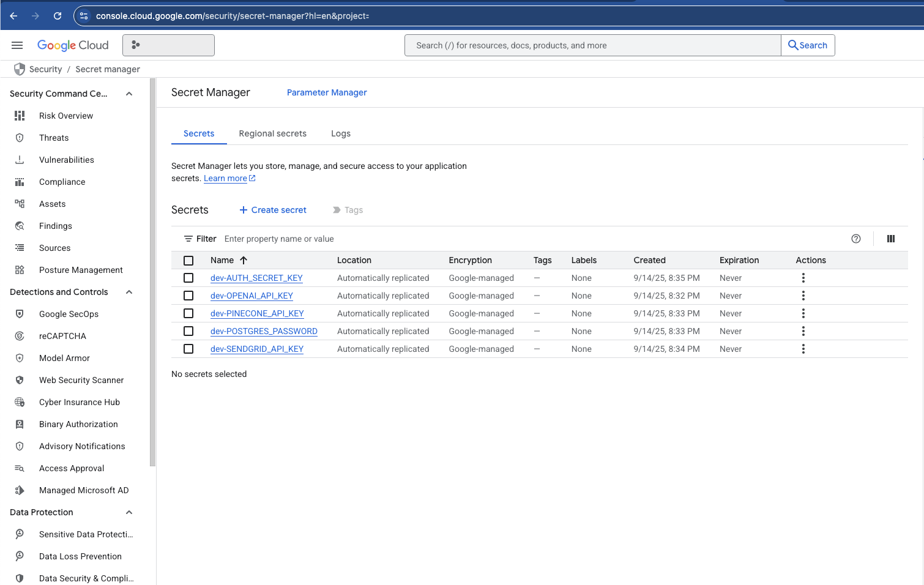This screenshot has height=585, width=924.
Task: Open actions menu for dev-POSTGRES_PASSWORD
Action: tap(803, 331)
